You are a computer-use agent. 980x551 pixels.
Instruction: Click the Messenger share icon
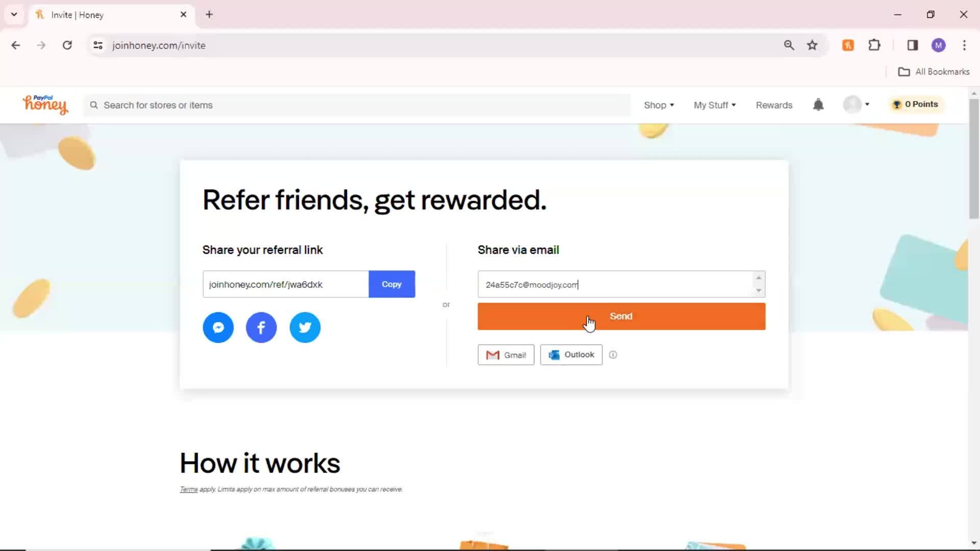click(x=217, y=327)
